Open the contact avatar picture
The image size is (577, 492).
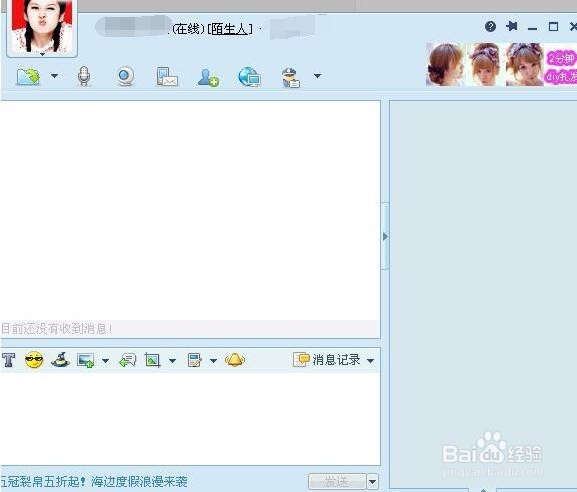pyautogui.click(x=42, y=26)
